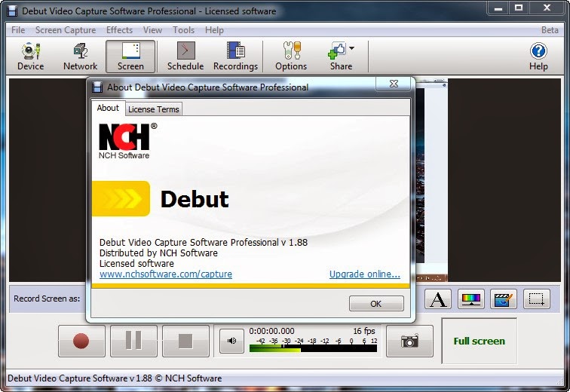Click Distributed by NCH Software text
This screenshot has width=570, height=392.
(x=158, y=253)
